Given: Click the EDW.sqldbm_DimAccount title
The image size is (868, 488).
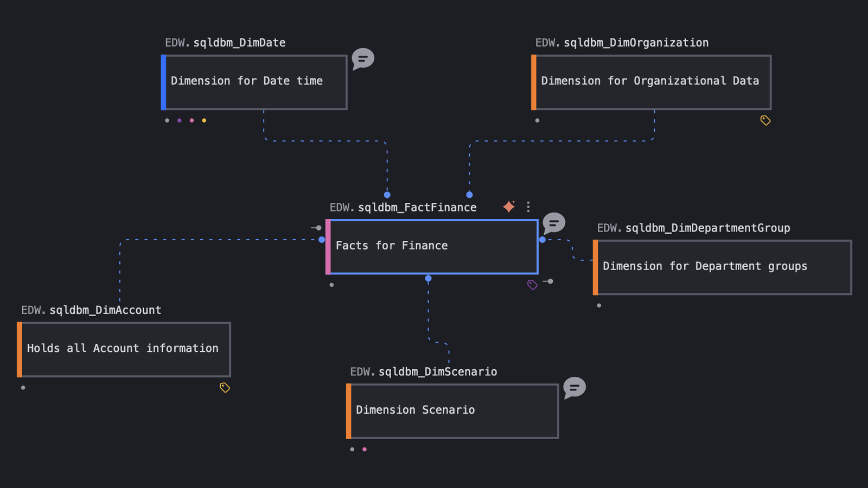Looking at the screenshot, I should click(91, 310).
